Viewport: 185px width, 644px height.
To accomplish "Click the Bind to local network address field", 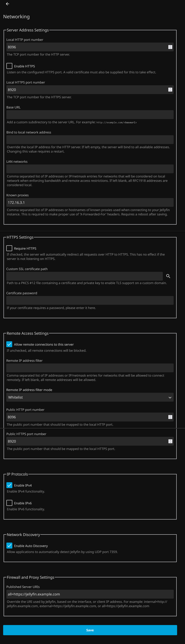I will coord(90,140).
